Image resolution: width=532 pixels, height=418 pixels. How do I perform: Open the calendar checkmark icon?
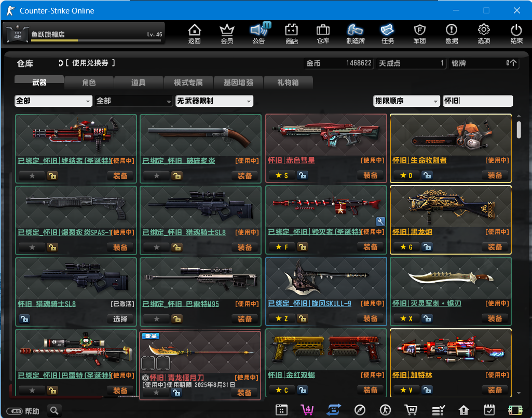tap(489, 410)
